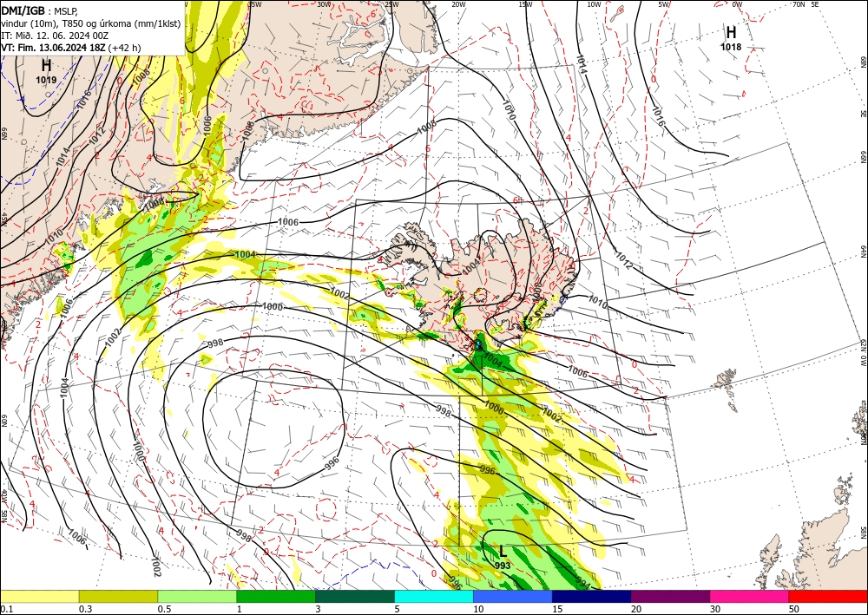Click the '1016' isobar label below H 1018

[658, 116]
